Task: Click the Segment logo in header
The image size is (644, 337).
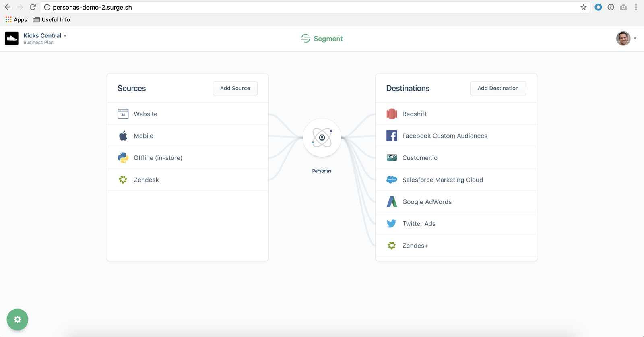Action: click(322, 39)
